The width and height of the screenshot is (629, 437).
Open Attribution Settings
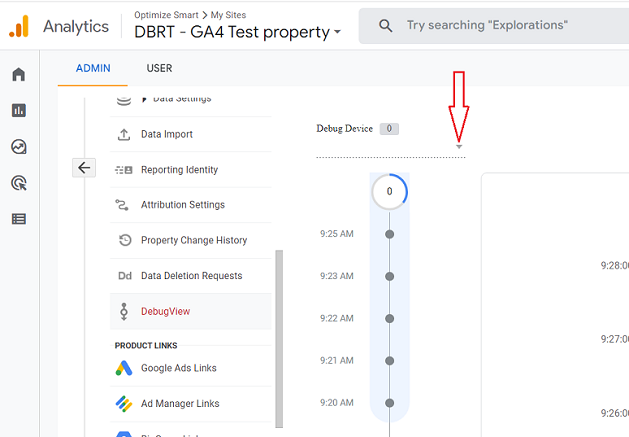(183, 205)
